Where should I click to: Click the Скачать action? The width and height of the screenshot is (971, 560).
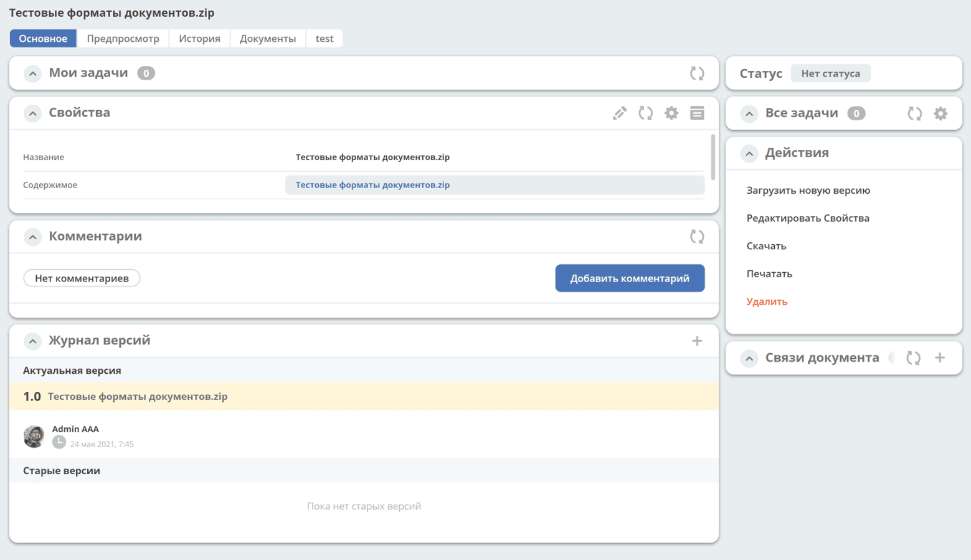point(766,246)
